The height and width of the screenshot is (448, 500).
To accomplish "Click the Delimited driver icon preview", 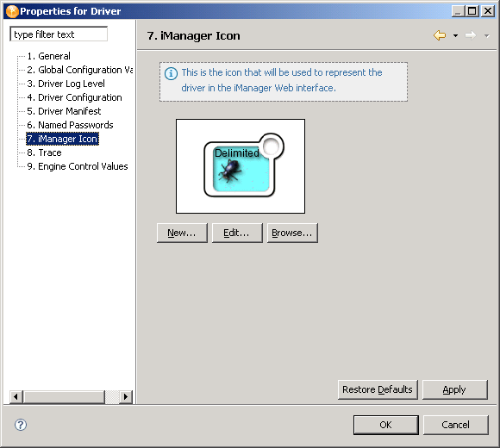I will click(x=241, y=166).
